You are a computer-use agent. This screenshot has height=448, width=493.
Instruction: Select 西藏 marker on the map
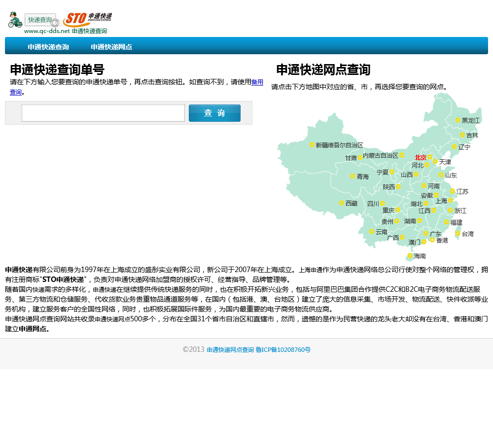[342, 203]
